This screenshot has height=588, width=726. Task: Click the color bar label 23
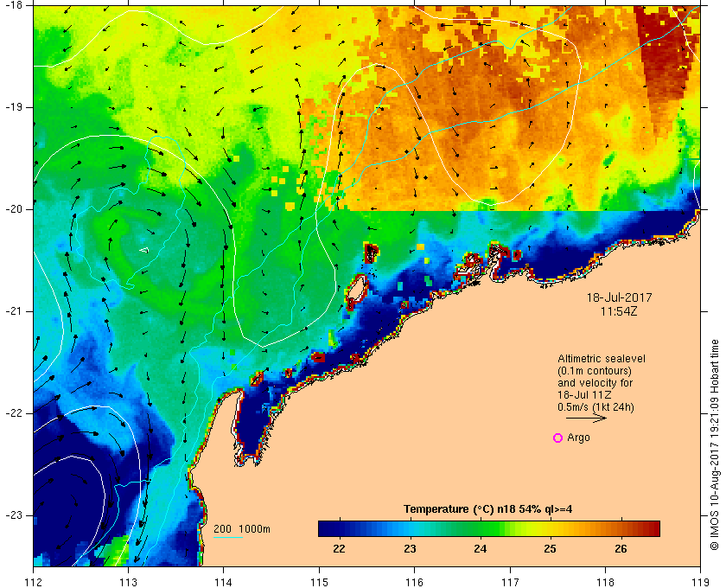(x=410, y=549)
